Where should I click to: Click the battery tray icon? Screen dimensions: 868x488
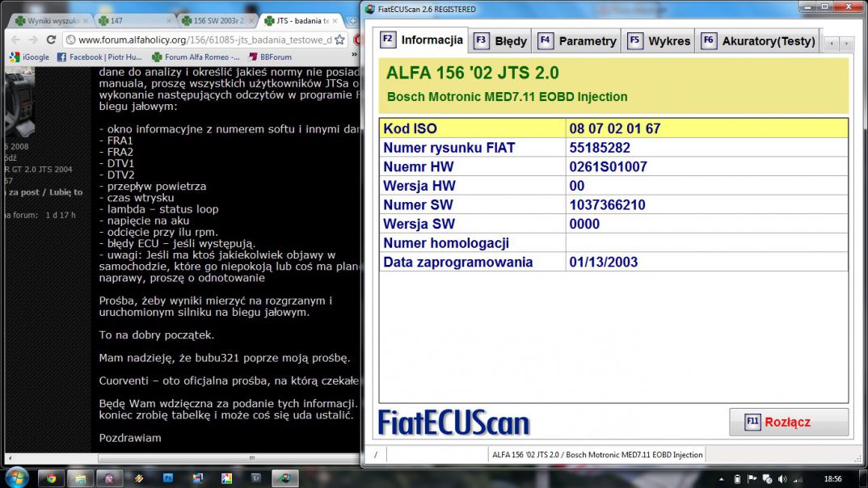[737, 479]
